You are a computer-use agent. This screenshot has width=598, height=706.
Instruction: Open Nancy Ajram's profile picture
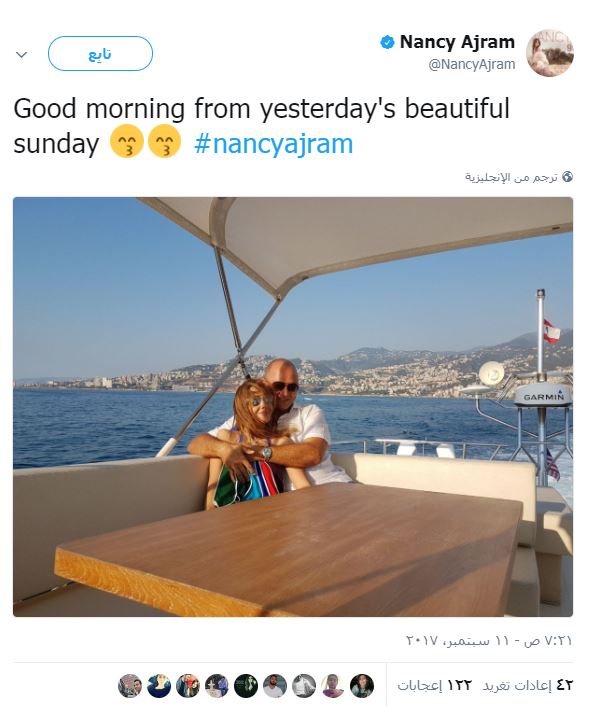coord(549,53)
